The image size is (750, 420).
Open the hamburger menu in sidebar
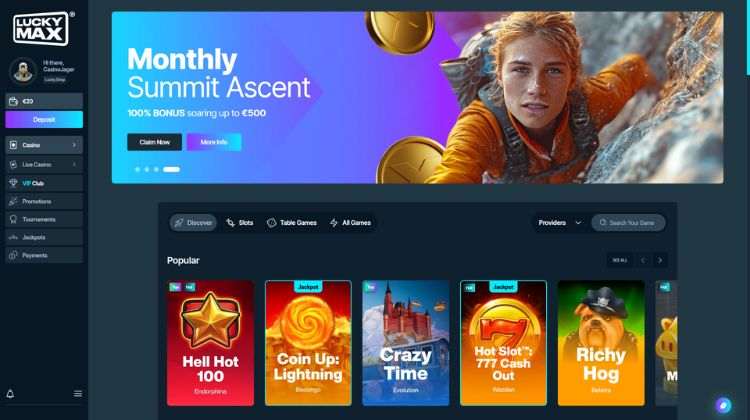click(x=77, y=394)
